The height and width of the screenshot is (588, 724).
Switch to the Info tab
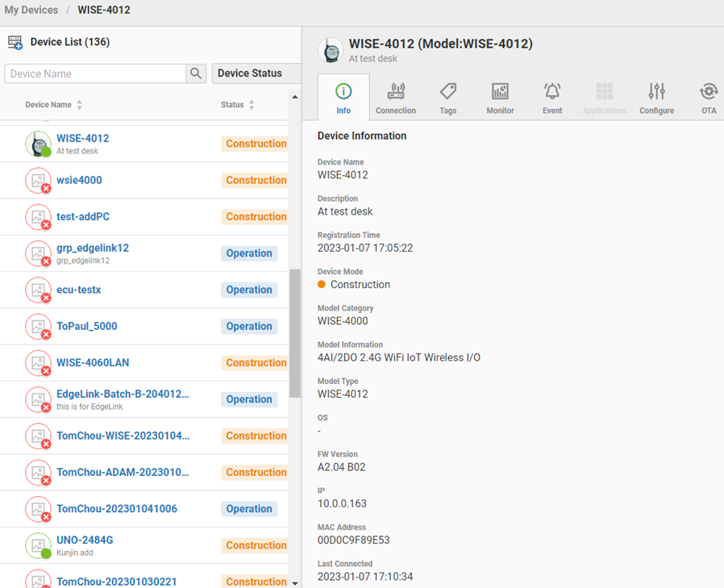click(343, 98)
